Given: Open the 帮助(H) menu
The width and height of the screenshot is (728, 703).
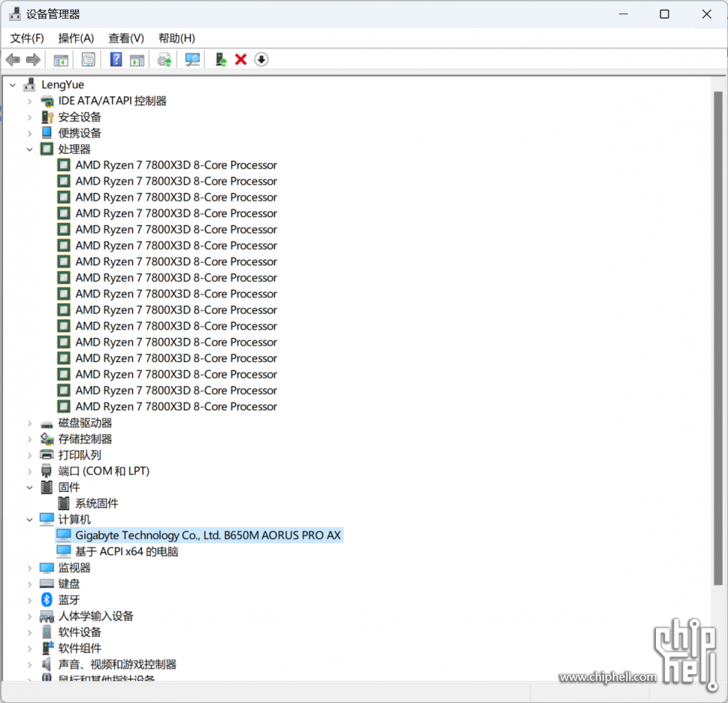Looking at the screenshot, I should 177,38.
